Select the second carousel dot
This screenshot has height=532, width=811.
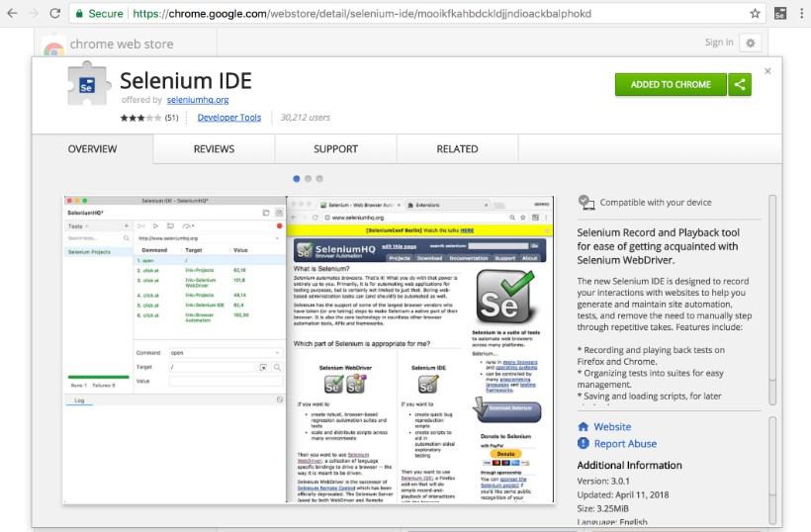coord(308,179)
